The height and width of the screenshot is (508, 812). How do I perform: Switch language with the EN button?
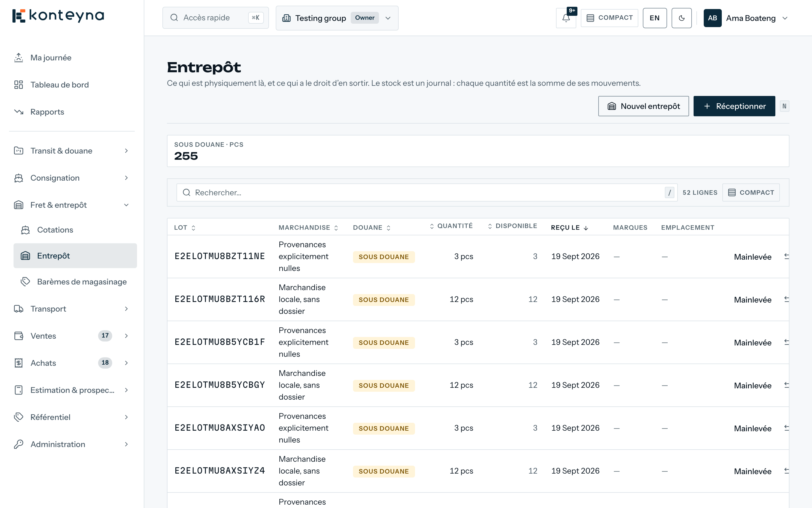655,18
